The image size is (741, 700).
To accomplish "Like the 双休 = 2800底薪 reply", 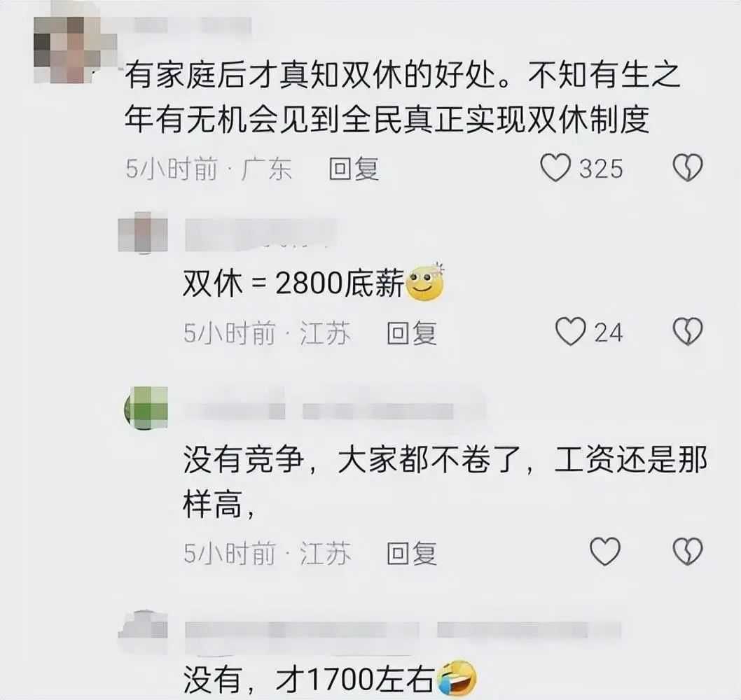I will pyautogui.click(x=570, y=331).
